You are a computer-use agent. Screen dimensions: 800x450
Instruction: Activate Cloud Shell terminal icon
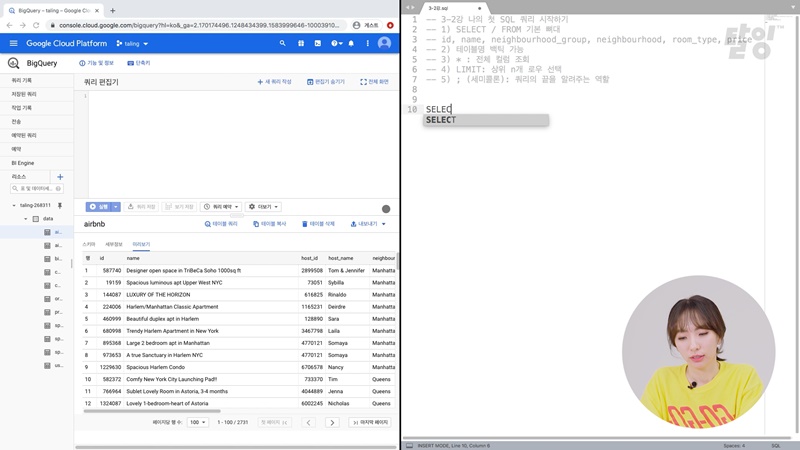(318, 43)
